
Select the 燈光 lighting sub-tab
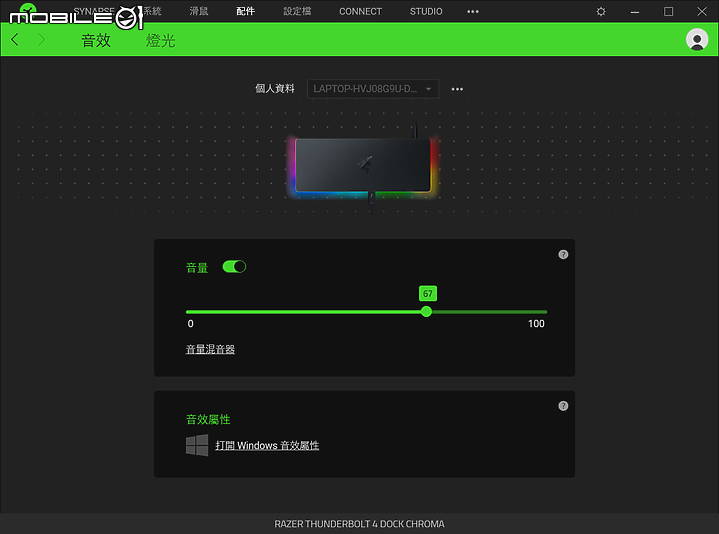(x=160, y=40)
